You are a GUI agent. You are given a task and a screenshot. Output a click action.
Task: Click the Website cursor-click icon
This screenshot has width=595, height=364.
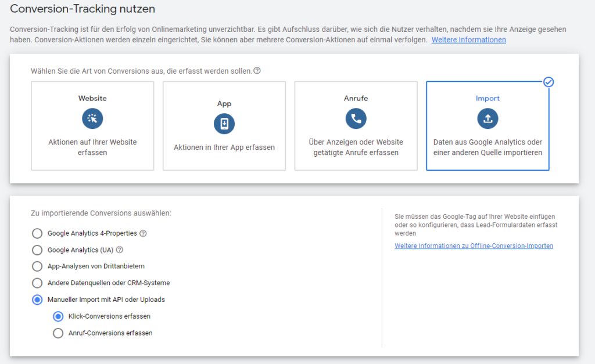92,118
